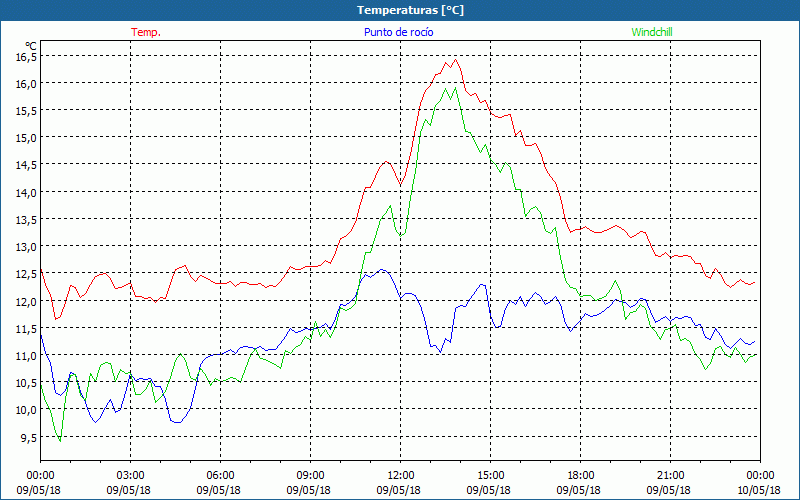Click the 21:00 time label on x-axis
800x500 pixels.
pos(670,475)
